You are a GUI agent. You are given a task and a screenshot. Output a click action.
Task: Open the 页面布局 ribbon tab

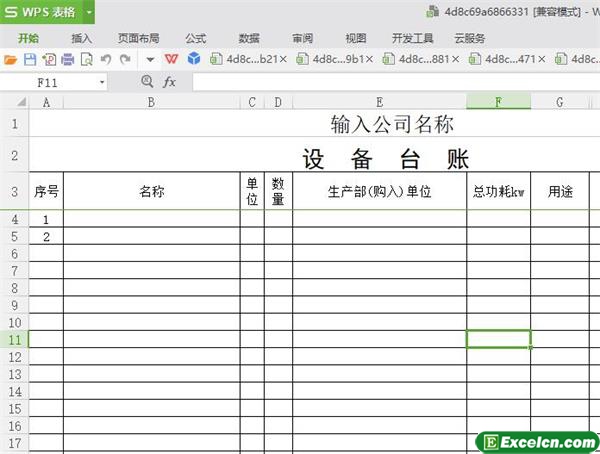[x=139, y=38]
